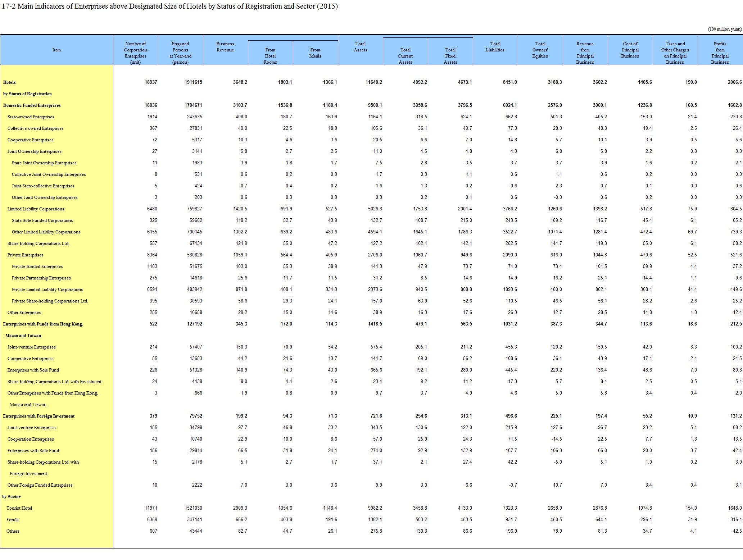The width and height of the screenshot is (743, 560).
Task: Click Hotels engaged persons value '1911615'
Action: click(x=193, y=82)
